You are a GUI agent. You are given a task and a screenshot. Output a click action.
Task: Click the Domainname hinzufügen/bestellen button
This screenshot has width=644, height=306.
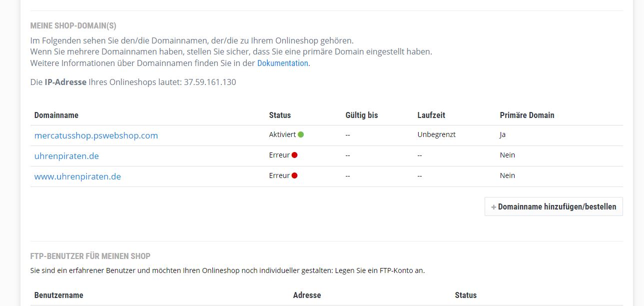coord(554,206)
